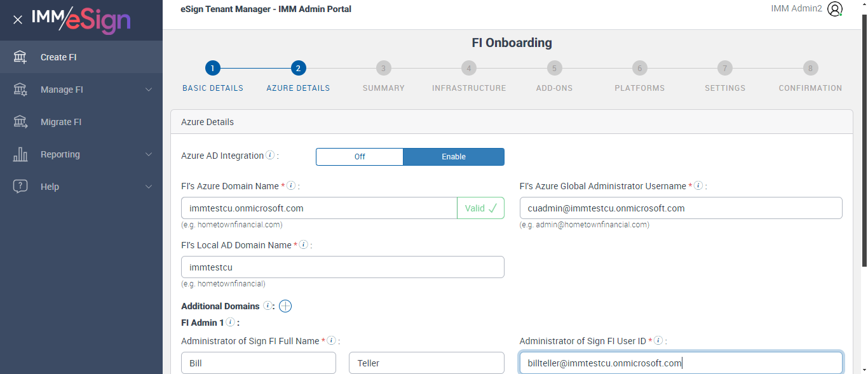The width and height of the screenshot is (868, 374).
Task: Go to step 1 Basic Details
Action: tap(213, 68)
